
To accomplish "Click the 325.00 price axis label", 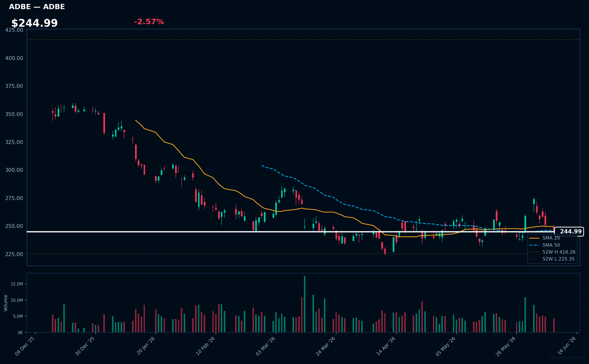I will pyautogui.click(x=14, y=142).
